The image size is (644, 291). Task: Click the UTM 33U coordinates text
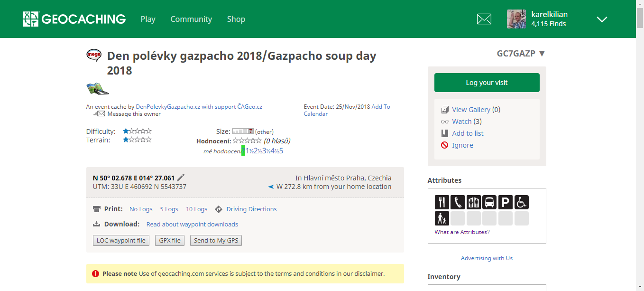coord(139,187)
